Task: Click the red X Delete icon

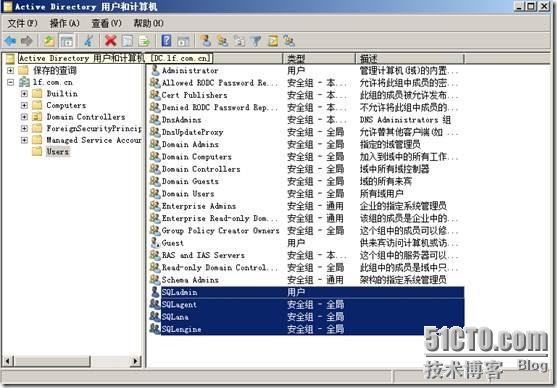Action: [110, 41]
